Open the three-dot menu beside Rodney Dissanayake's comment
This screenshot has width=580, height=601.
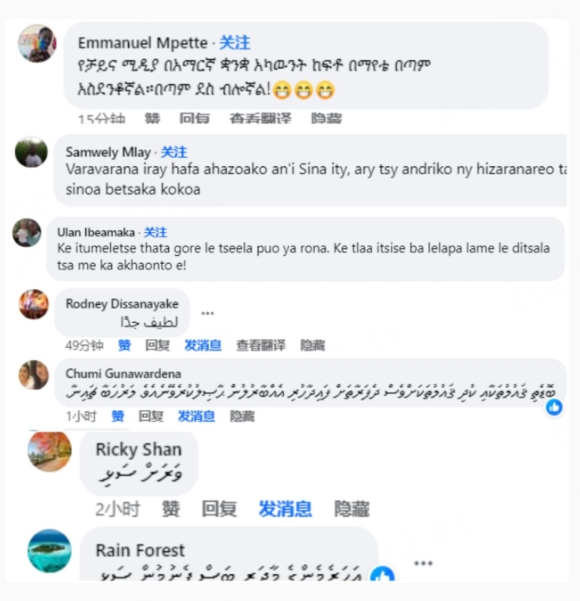pos(208,314)
